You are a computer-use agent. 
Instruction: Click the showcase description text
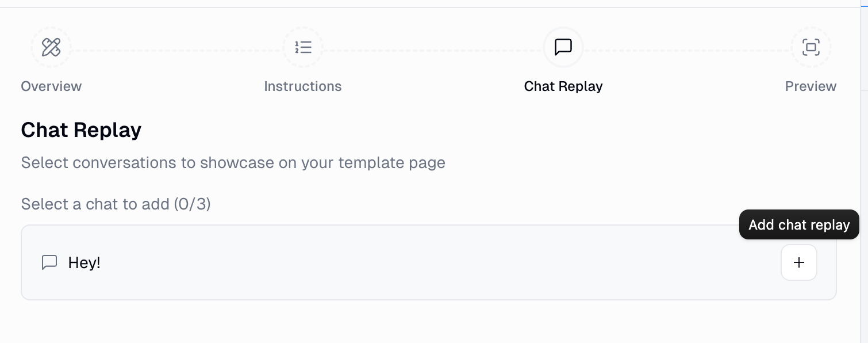(x=233, y=163)
